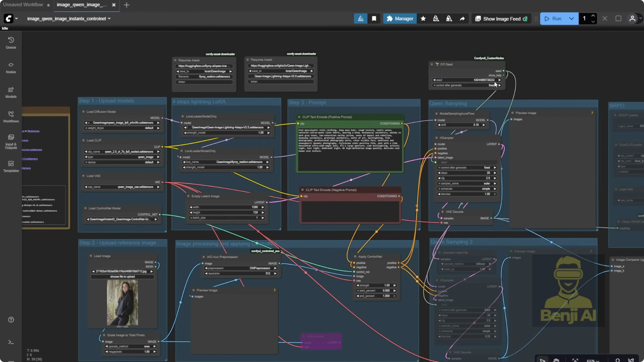
Task: Open the workflow name dropdown chevron
Action: pos(109,19)
